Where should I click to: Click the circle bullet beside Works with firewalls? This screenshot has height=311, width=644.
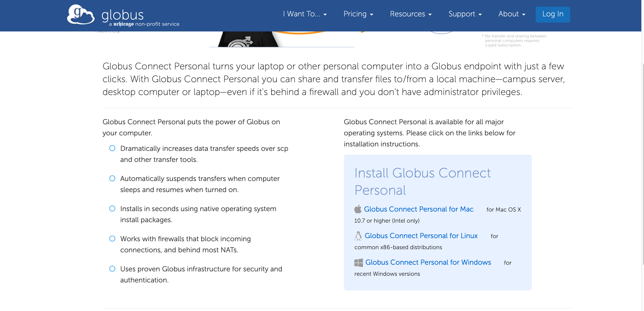point(112,239)
